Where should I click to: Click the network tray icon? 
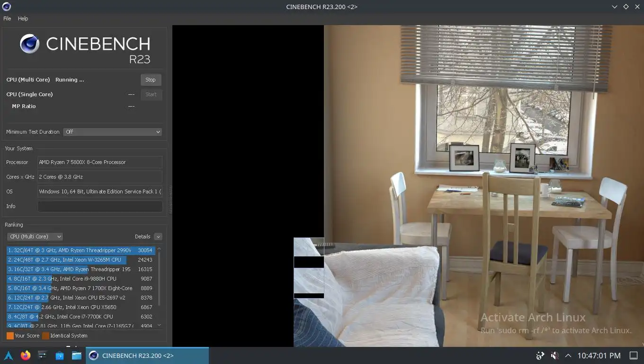(x=540, y=355)
